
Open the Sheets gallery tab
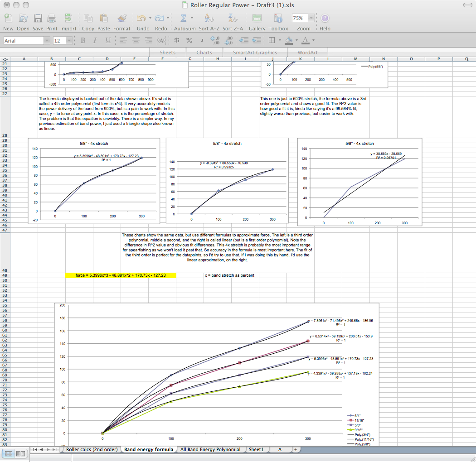pyautogui.click(x=168, y=53)
